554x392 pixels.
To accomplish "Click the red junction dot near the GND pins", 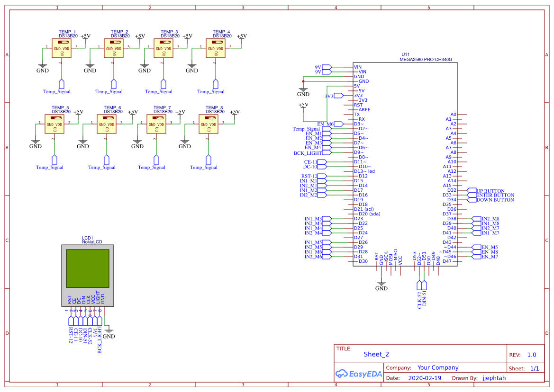I will [x=303, y=81].
